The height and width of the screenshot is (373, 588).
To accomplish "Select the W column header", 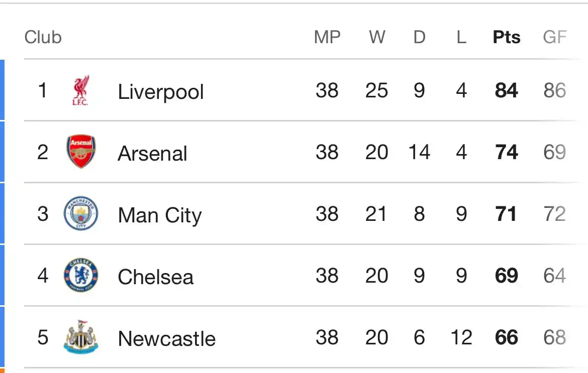I will [x=377, y=37].
